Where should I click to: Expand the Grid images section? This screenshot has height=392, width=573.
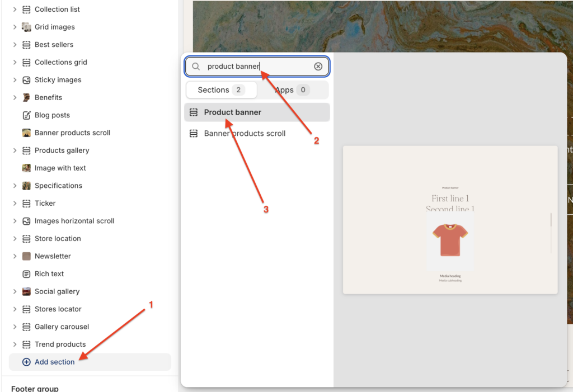point(15,27)
